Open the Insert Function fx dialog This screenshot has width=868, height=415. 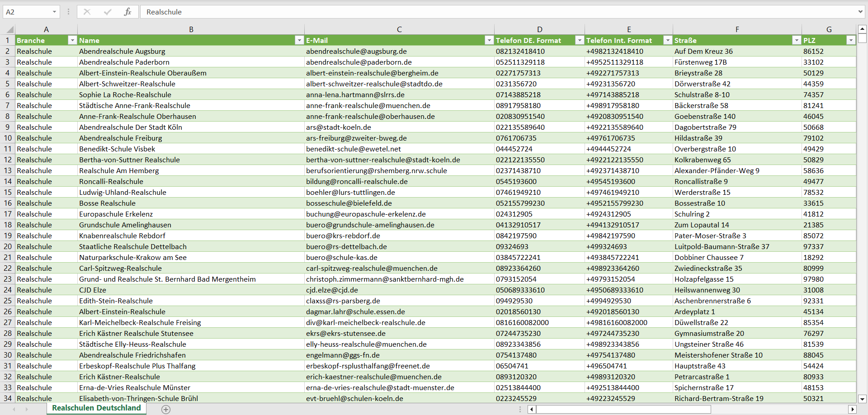pos(127,12)
